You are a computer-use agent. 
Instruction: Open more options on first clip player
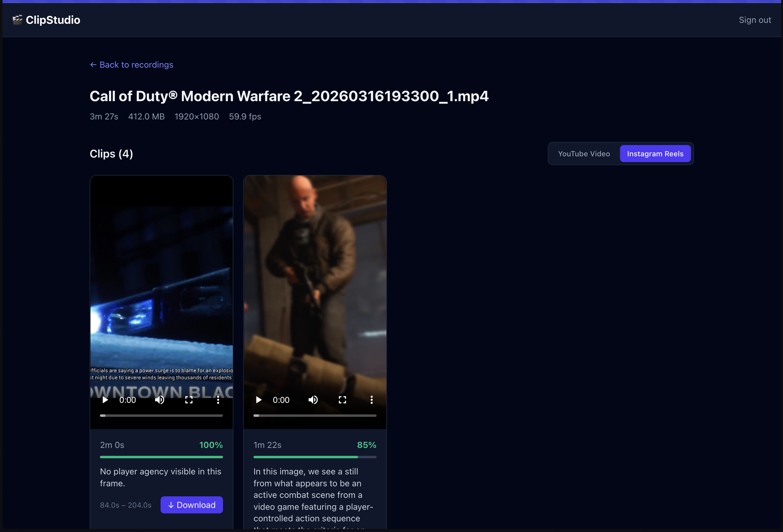tap(218, 400)
